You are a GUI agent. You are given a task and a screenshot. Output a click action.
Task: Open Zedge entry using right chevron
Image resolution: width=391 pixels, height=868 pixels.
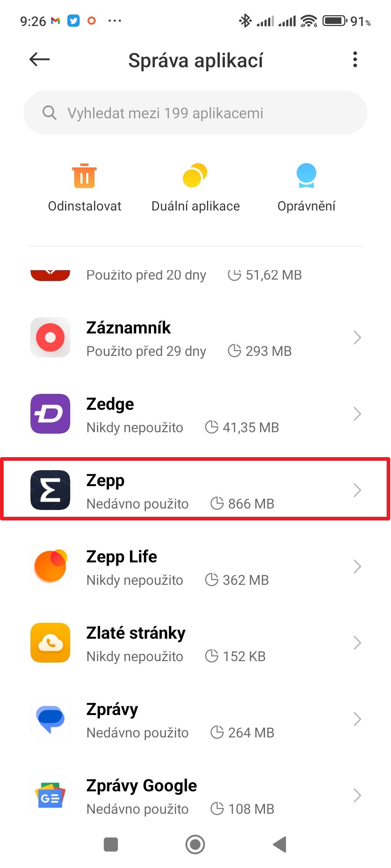tap(357, 414)
